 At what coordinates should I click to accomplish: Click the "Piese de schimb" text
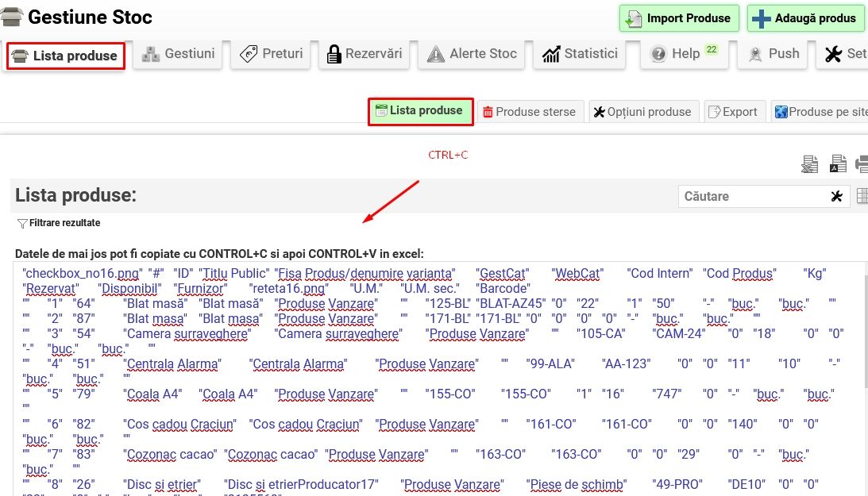(x=577, y=485)
